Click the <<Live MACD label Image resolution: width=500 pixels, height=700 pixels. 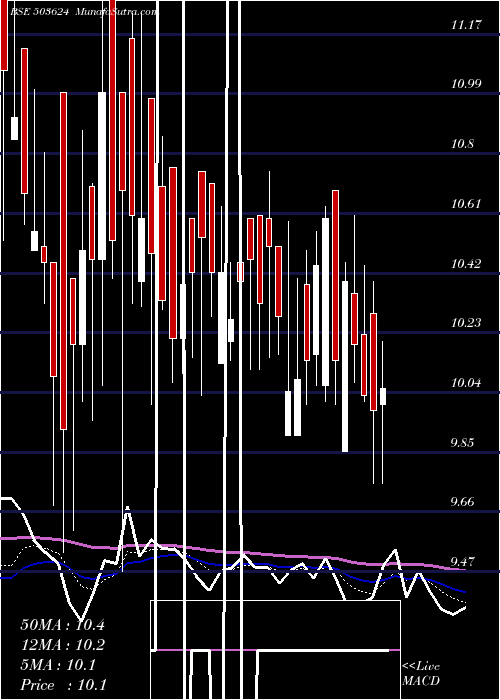tap(421, 674)
